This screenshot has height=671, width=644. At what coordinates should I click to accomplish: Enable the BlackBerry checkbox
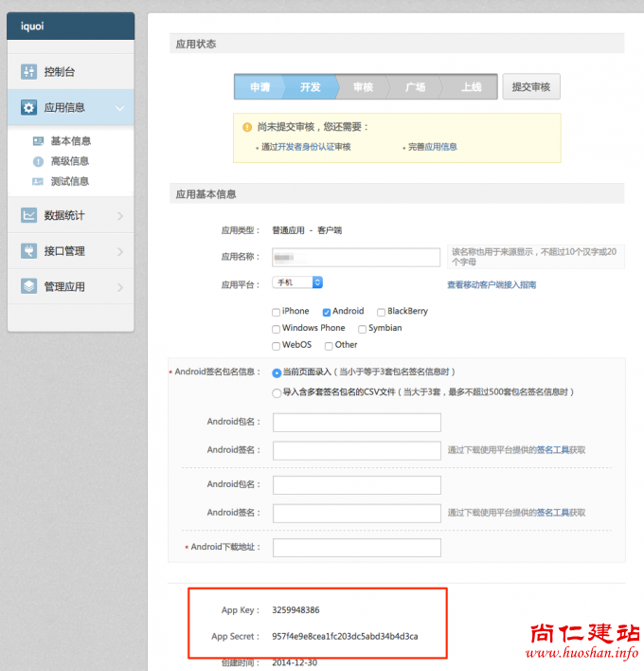(381, 312)
